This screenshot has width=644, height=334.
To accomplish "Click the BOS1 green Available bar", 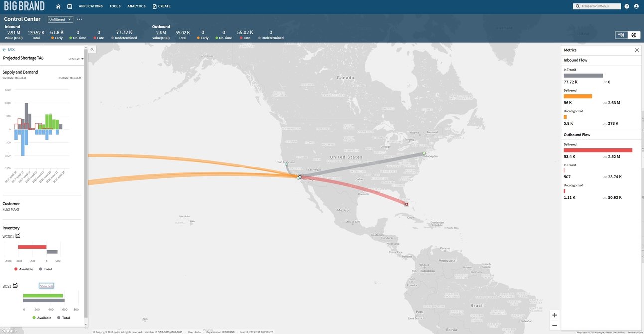I will 43,296.
